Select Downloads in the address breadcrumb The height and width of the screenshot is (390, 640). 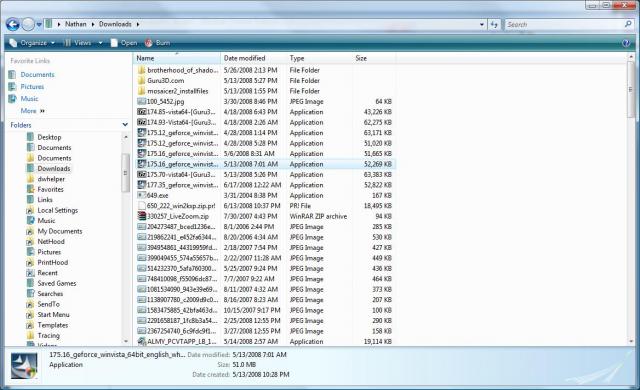[115, 24]
